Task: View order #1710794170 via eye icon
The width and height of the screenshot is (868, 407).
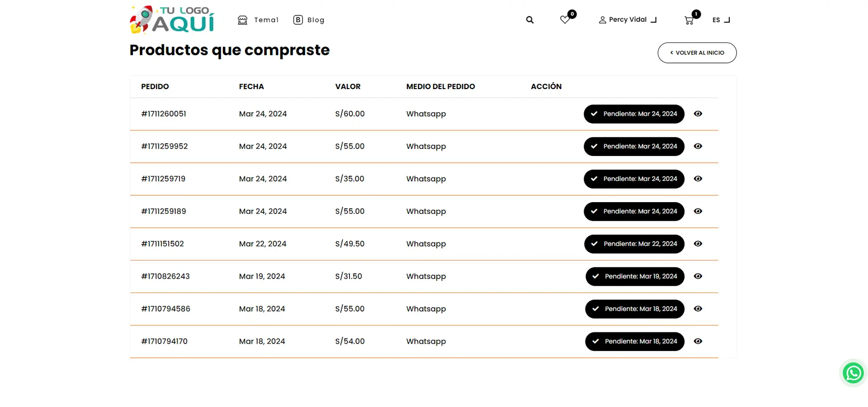Action: tap(698, 341)
